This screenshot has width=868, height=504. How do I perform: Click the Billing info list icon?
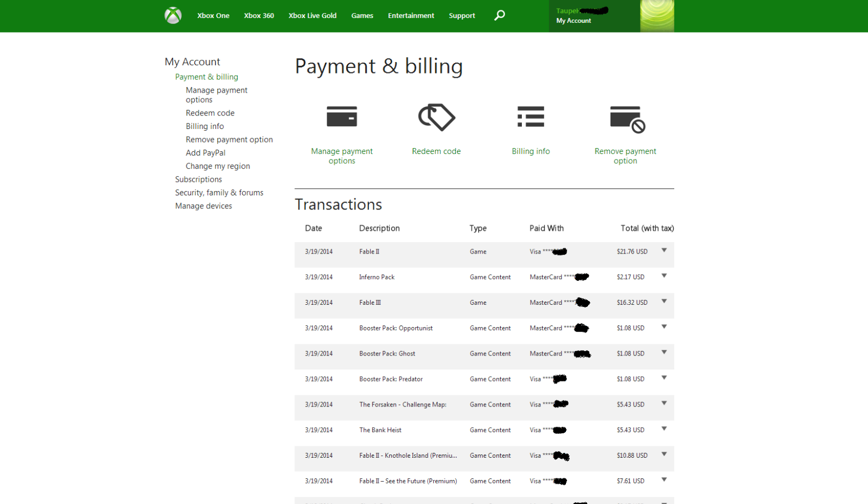(531, 116)
